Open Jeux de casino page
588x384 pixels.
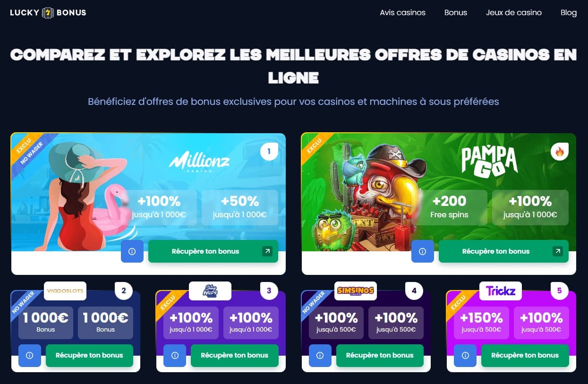(514, 13)
